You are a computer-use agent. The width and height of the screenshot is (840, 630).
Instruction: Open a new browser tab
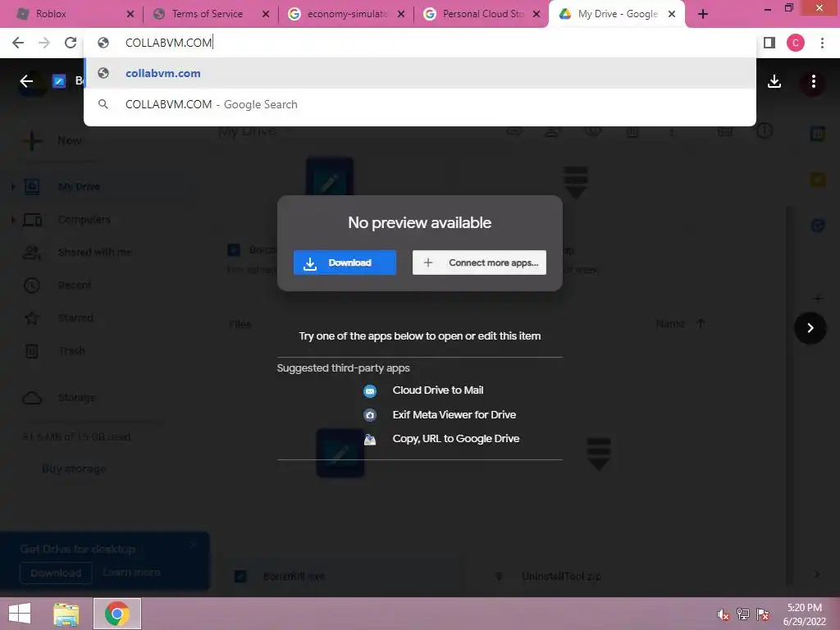(x=703, y=15)
